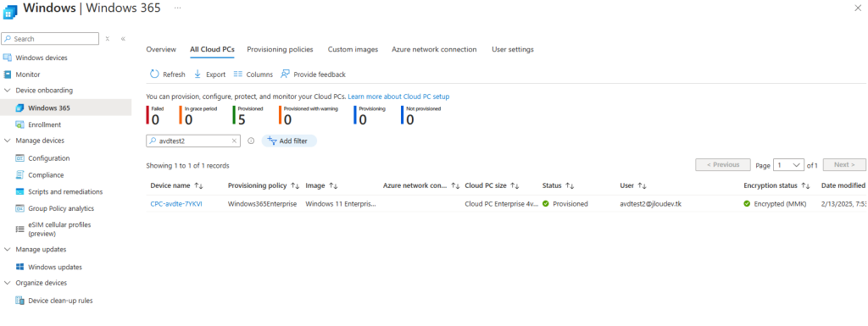Open Compliance in the sidebar
The width and height of the screenshot is (868, 326).
coord(46,175)
